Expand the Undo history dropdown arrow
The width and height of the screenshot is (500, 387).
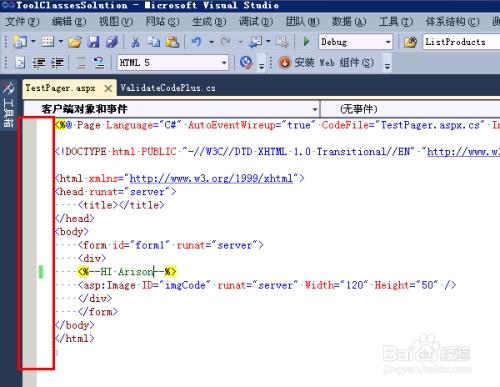[x=211, y=42]
